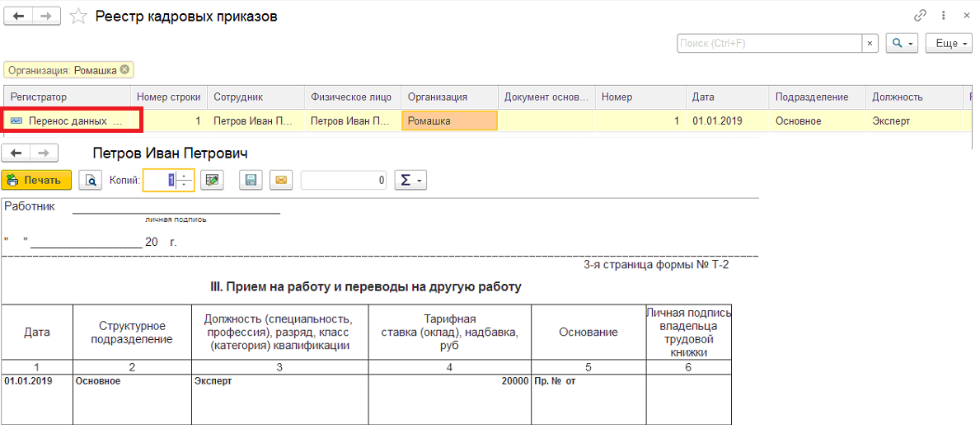Go back with top left arrow

[16, 17]
